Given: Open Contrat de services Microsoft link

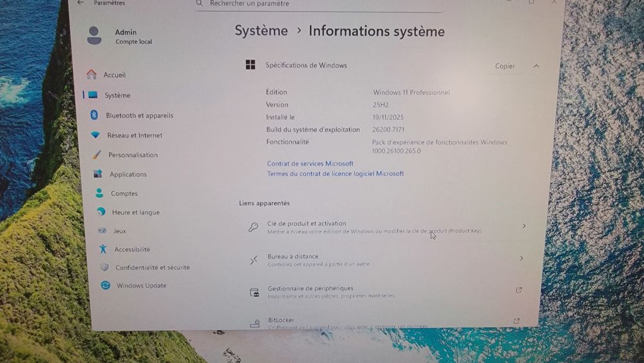Looking at the screenshot, I should point(310,163).
